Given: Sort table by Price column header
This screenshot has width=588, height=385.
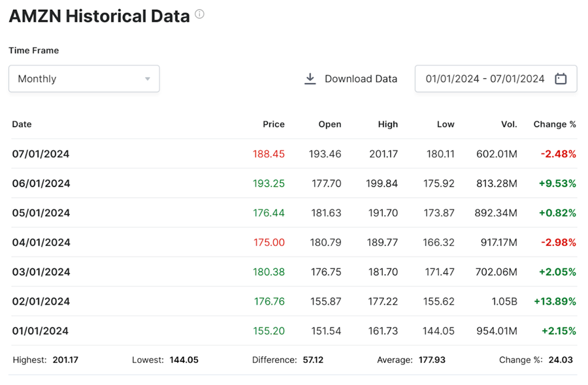Looking at the screenshot, I should [274, 124].
